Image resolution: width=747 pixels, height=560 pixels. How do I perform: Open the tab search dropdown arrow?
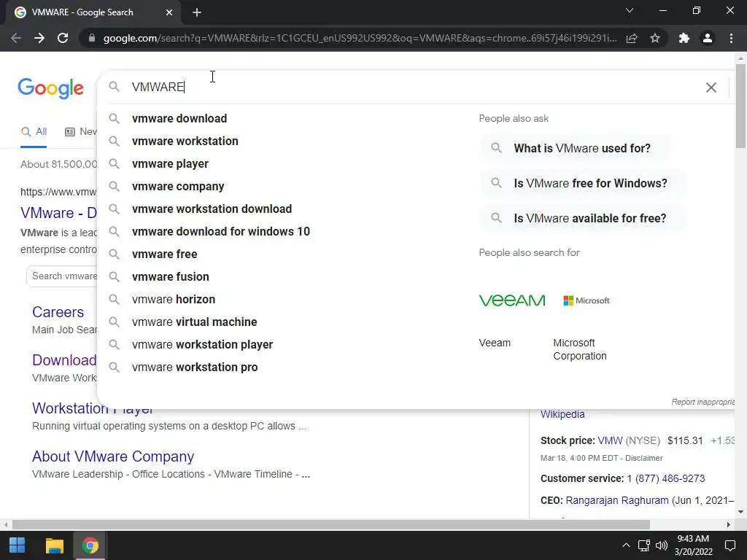click(x=630, y=10)
